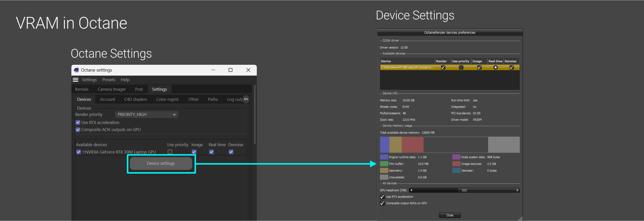Click the GPU headroom slider bar
Image resolution: width=644 pixels, height=221 pixels.
[x=464, y=190]
